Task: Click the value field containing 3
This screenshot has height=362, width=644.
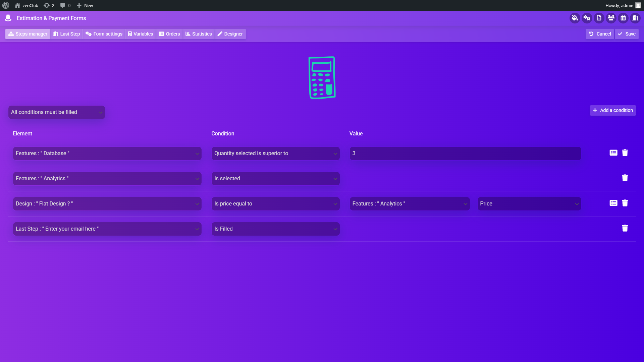Action: click(x=466, y=154)
